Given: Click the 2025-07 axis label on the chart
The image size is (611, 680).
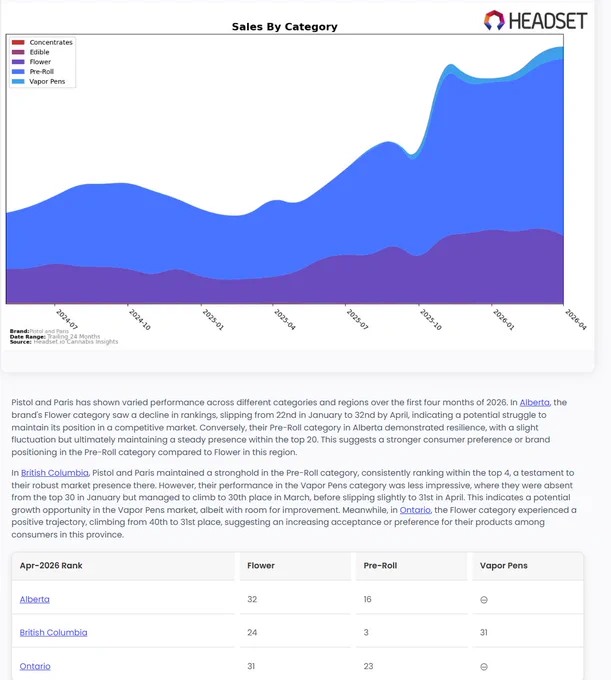Looking at the screenshot, I should [357, 319].
